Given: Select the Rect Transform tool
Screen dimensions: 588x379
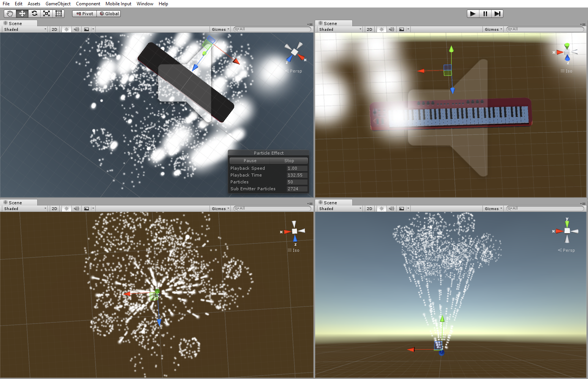Looking at the screenshot, I should coord(58,14).
